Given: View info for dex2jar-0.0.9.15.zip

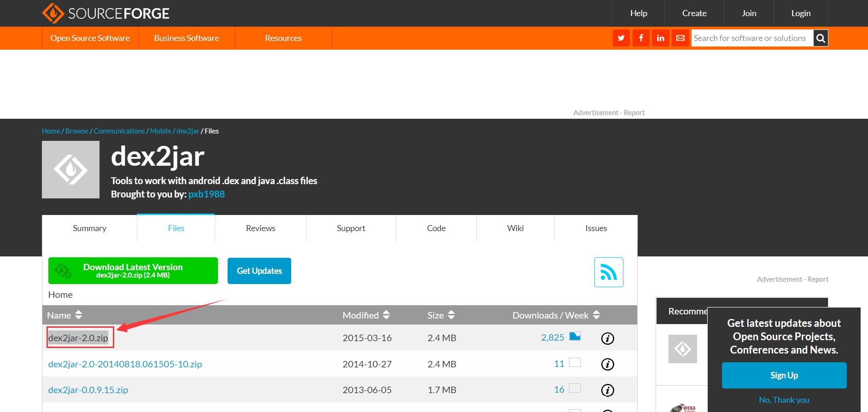Looking at the screenshot, I should coord(608,390).
